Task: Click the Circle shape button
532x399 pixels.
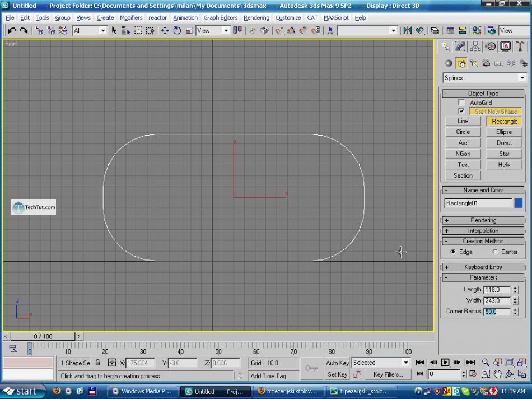Action: (463, 132)
